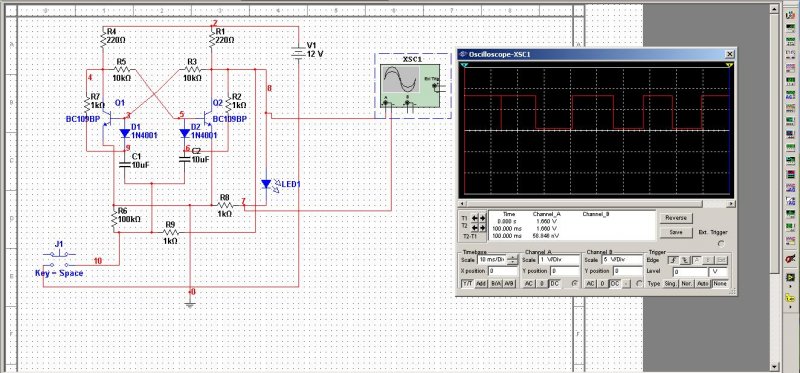Viewport: 800px width, 373px height.
Task: Move cursor T2 right with arrow
Action: pos(482,227)
